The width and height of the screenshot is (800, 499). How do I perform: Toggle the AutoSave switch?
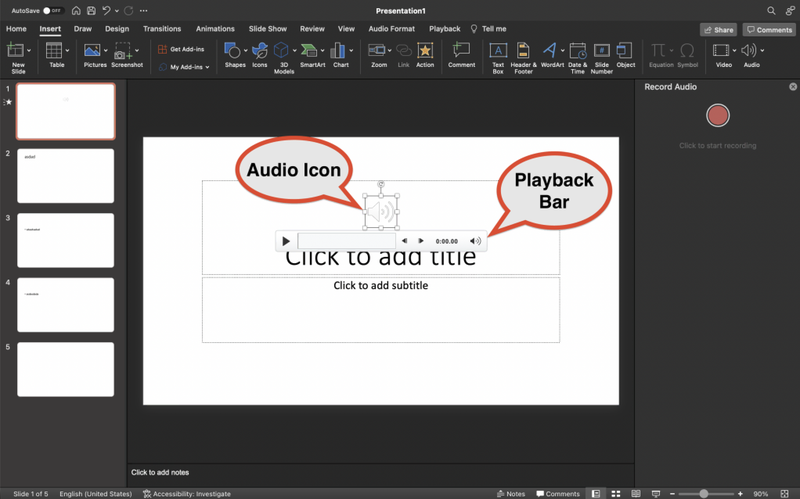(52, 10)
